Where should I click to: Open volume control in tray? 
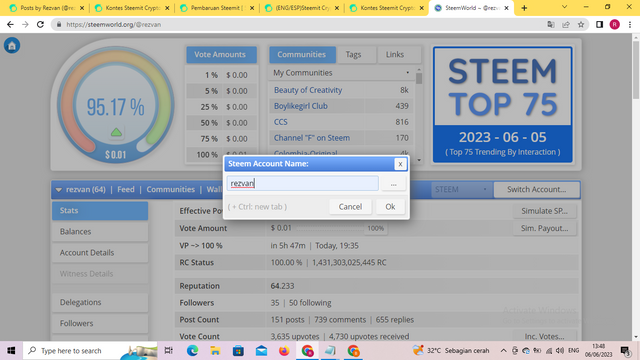560,351
